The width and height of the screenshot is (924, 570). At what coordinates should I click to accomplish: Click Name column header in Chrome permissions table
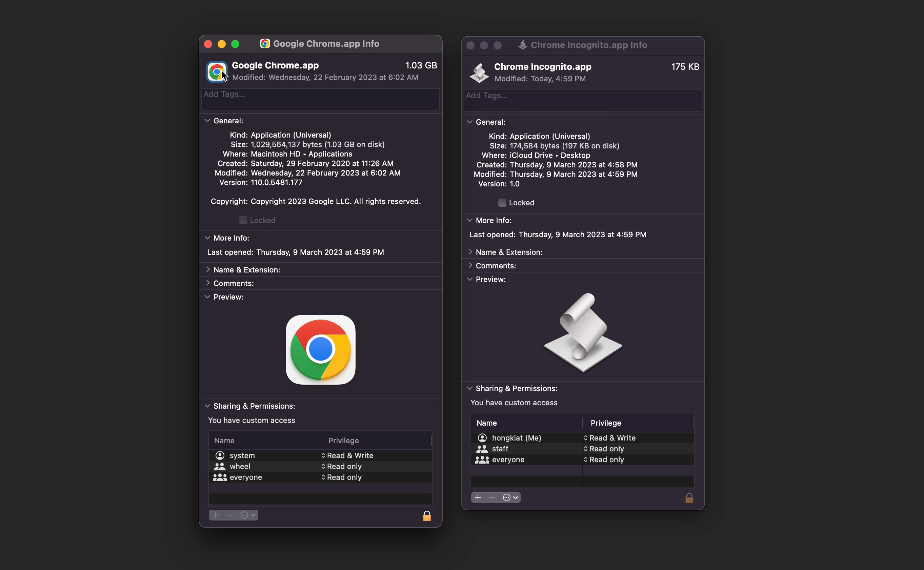(x=264, y=440)
